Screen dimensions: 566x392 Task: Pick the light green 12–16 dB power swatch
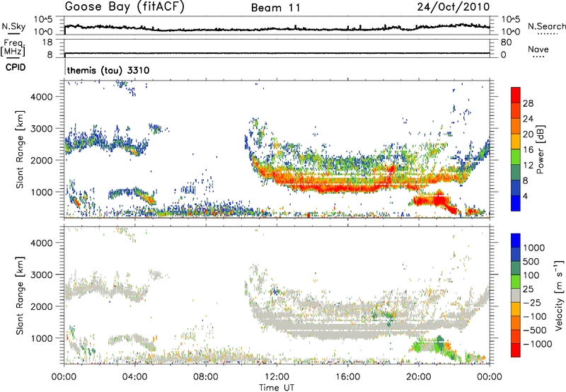pyautogui.click(x=516, y=156)
